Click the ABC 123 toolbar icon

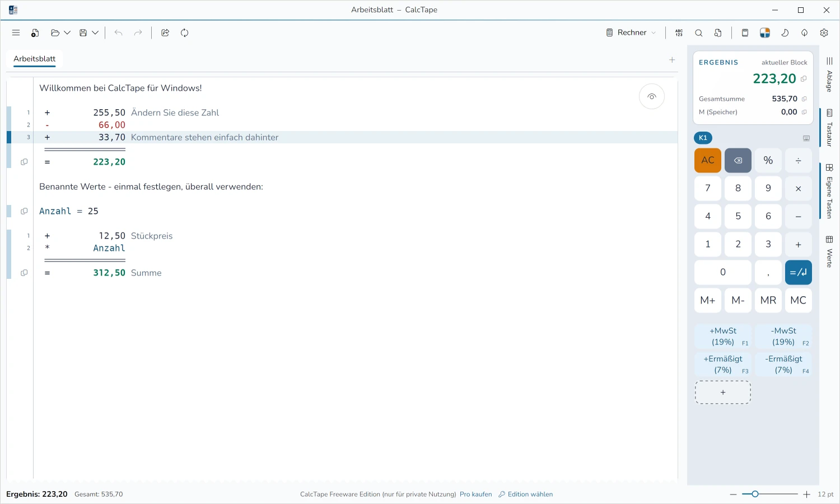pos(679,33)
